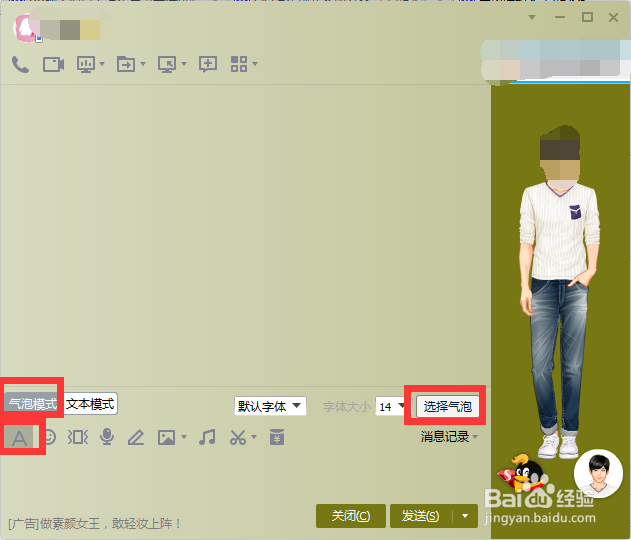Open the send button options arrow
631x540 pixels.
point(465,516)
